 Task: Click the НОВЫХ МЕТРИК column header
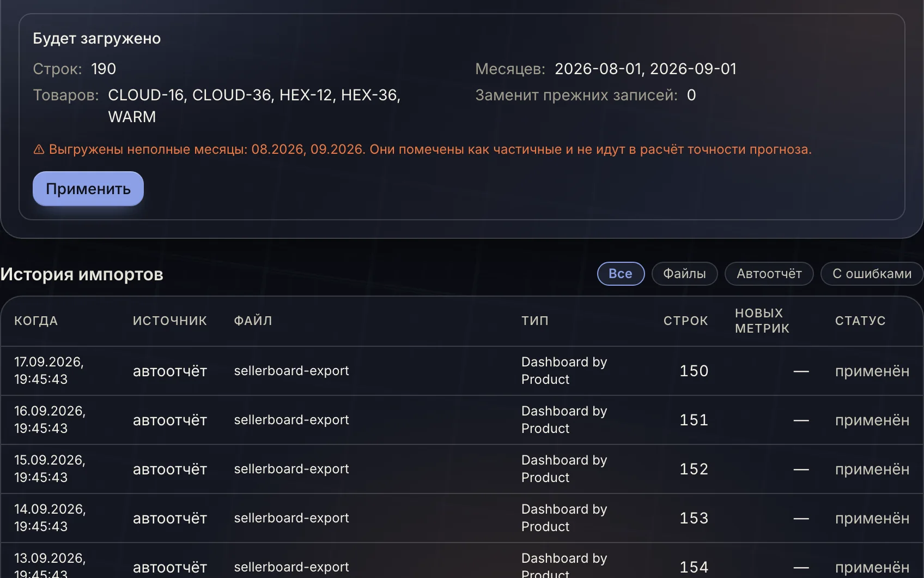point(762,321)
